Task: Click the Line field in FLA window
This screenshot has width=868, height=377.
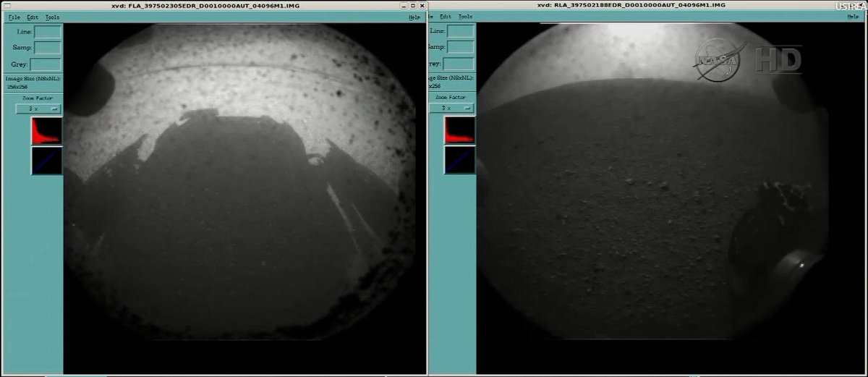Action: coord(48,31)
